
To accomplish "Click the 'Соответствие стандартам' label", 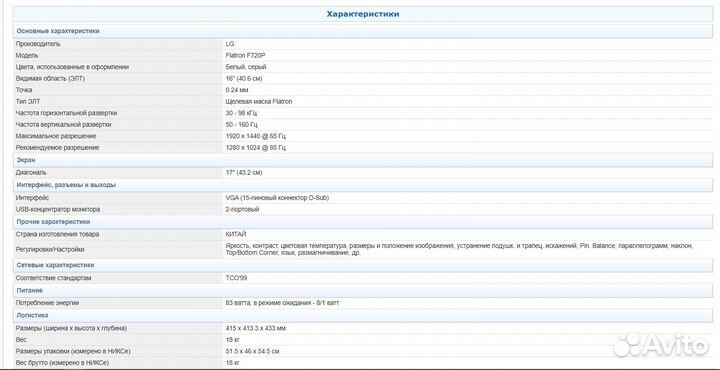I will 53,278.
